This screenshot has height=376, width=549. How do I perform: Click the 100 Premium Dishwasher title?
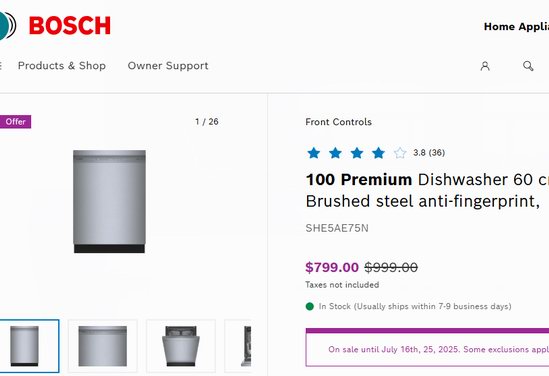tap(427, 190)
